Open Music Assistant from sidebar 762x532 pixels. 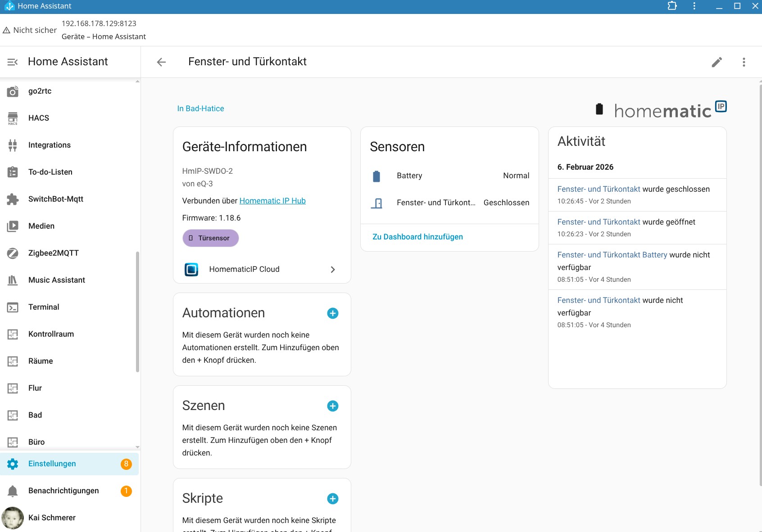pos(56,280)
